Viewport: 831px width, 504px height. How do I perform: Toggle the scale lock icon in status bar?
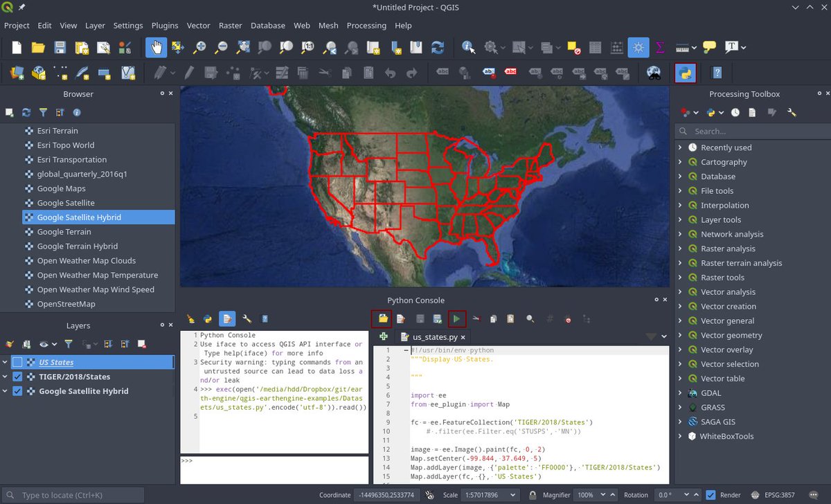532,495
